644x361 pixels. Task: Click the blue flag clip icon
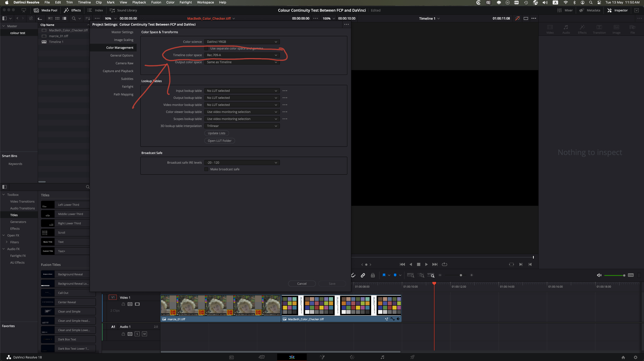[384, 275]
